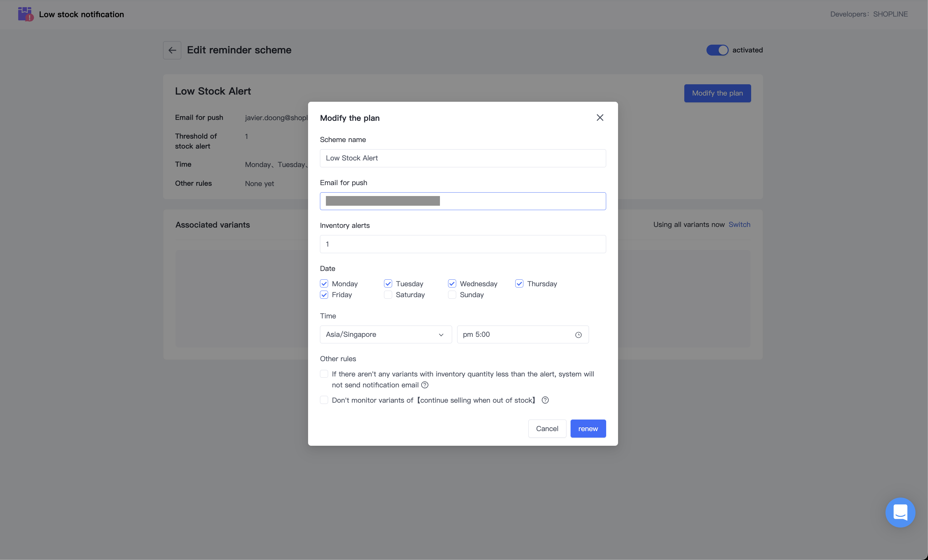Click the renew button
Viewport: 928px width, 560px height.
pos(587,429)
